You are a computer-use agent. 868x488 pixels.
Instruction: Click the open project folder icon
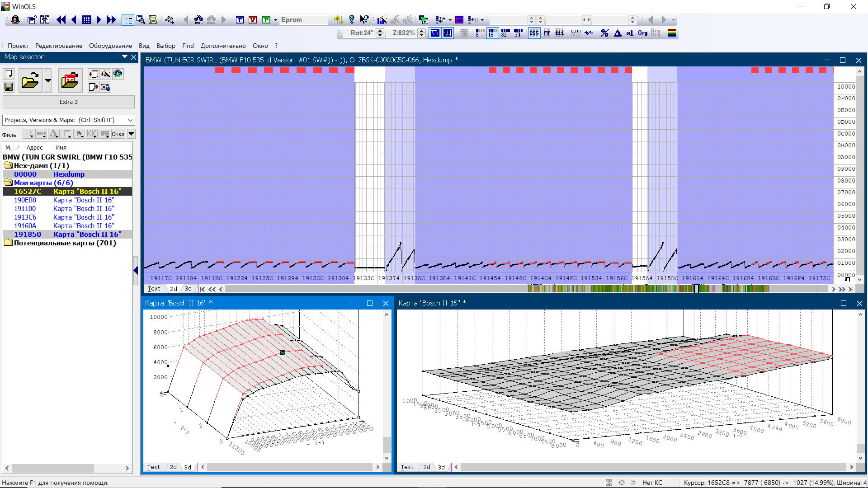pos(30,81)
